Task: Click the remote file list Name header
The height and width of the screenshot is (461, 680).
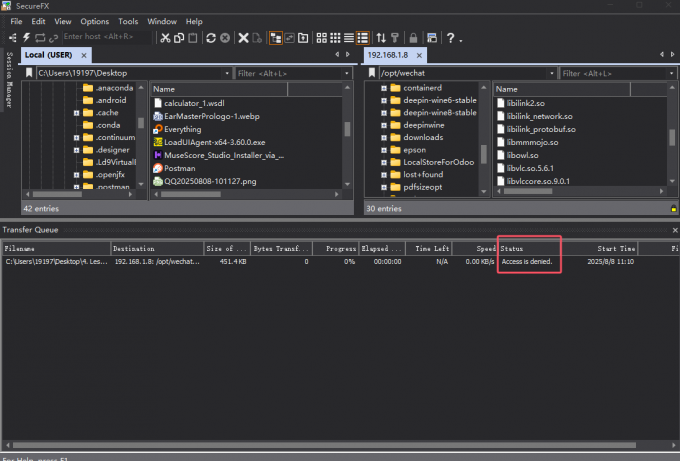Action: (562, 89)
